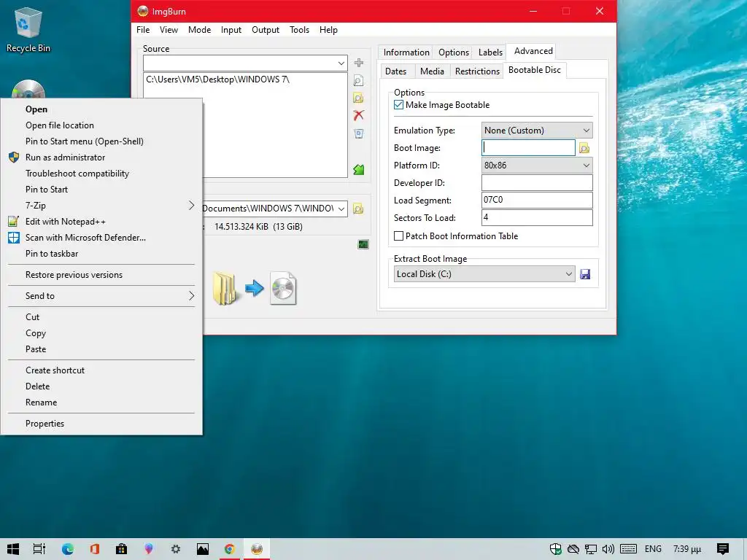Switch to the Restrictions tab

pos(477,71)
